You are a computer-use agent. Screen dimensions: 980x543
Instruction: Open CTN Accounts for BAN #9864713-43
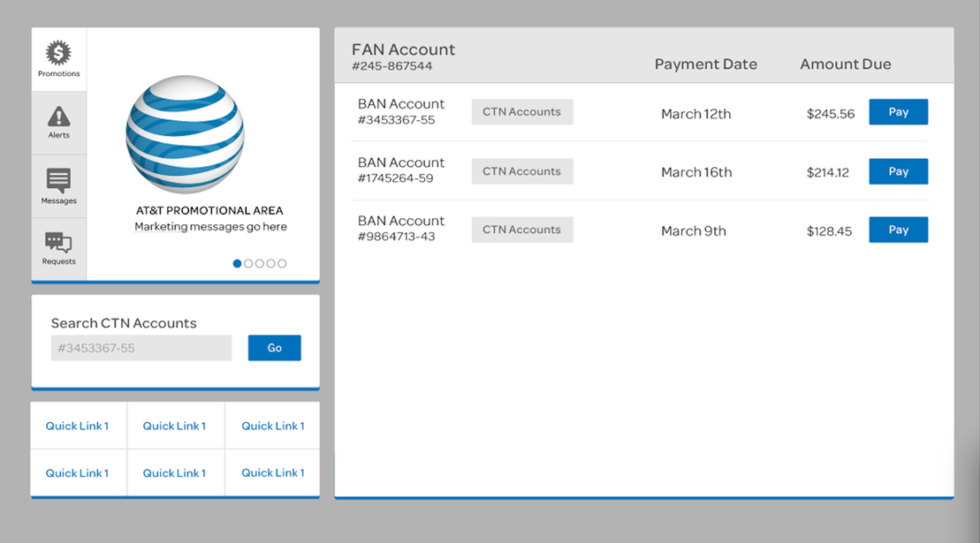coord(522,230)
